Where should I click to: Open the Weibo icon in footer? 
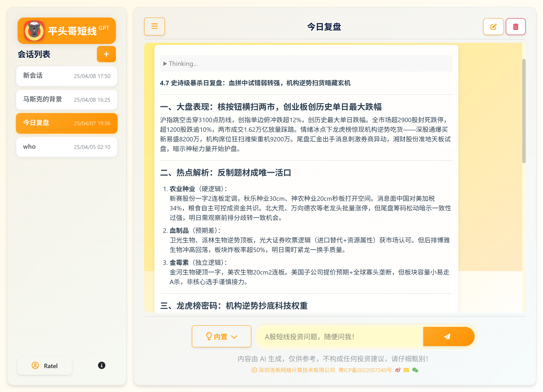click(398, 370)
